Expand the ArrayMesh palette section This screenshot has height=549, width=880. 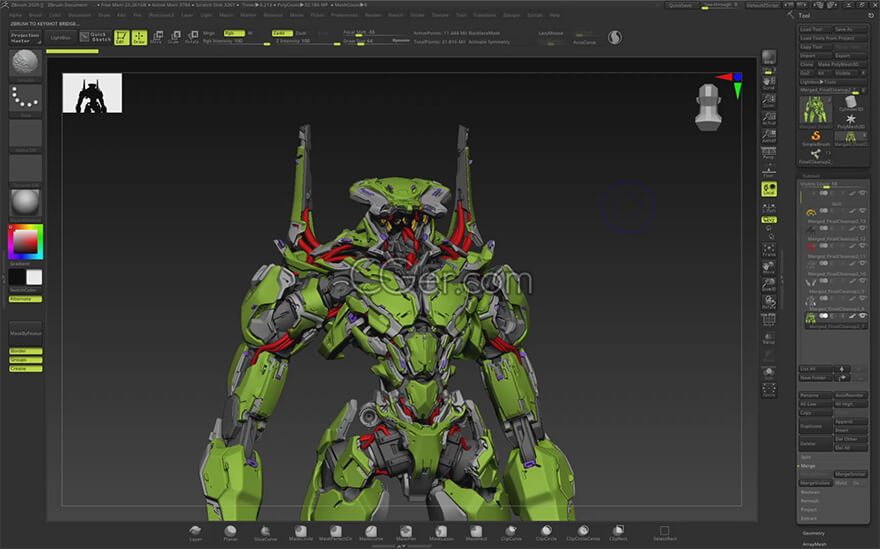(x=814, y=545)
